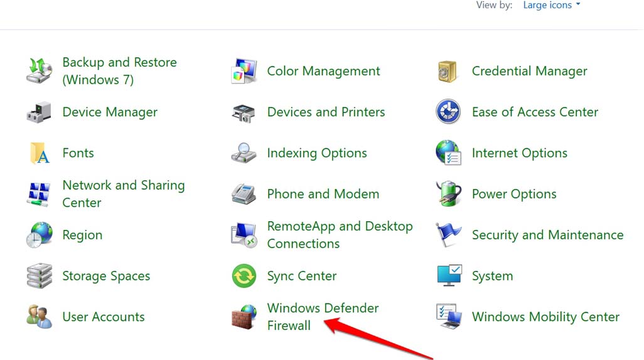This screenshot has height=360, width=644.
Task: Open the Device Manager icon
Action: pyautogui.click(x=39, y=112)
